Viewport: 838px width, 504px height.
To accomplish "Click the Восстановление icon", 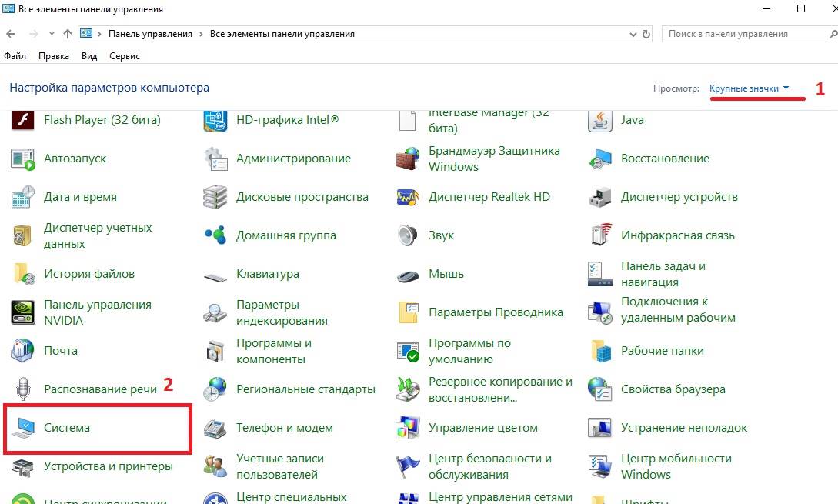I will click(599, 159).
